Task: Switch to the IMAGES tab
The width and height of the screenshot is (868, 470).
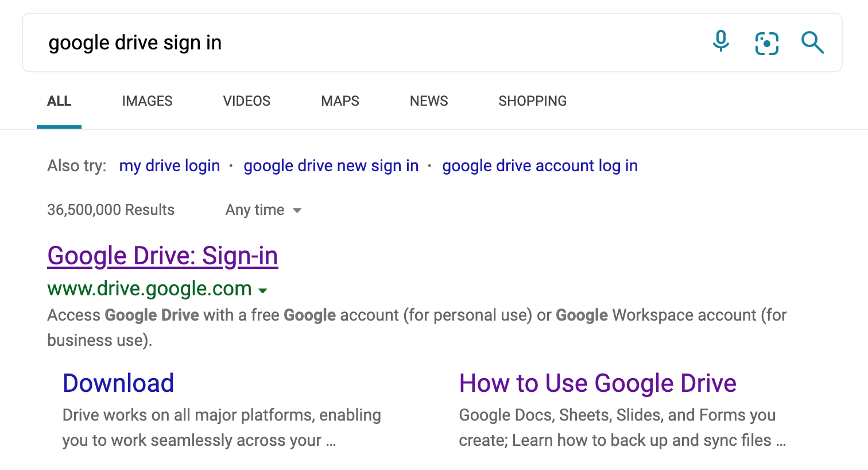Action: pos(147,101)
